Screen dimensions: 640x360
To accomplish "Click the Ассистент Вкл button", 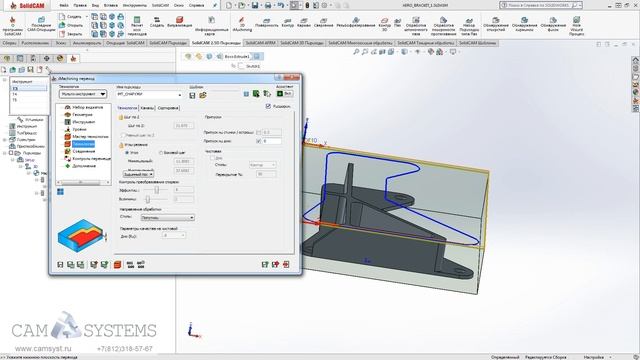I will click(x=284, y=93).
